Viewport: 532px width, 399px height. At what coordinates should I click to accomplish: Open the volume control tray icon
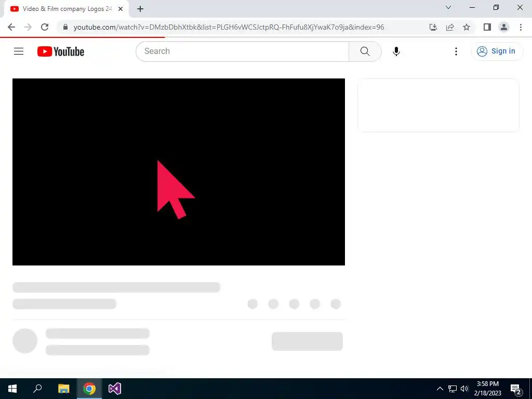(x=464, y=389)
